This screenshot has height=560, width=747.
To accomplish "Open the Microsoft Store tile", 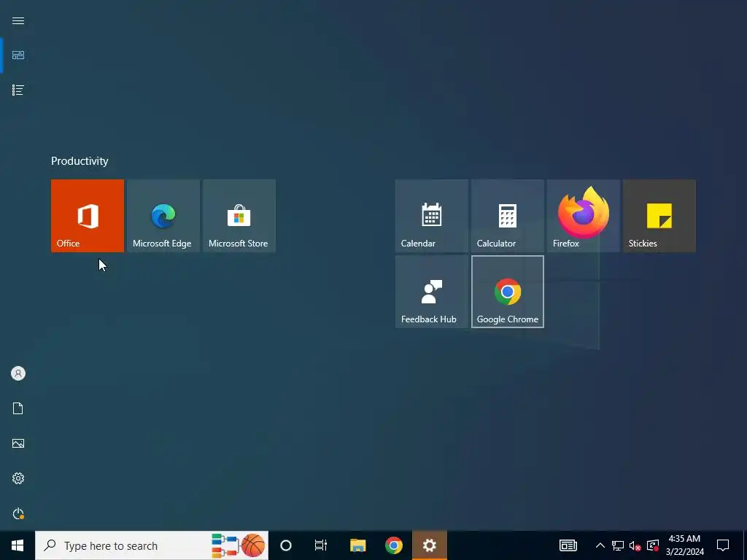I will [x=239, y=216].
